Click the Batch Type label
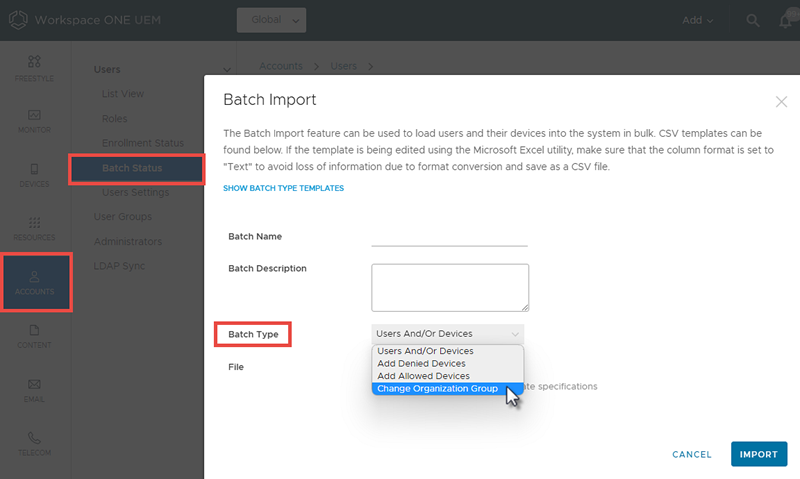The height and width of the screenshot is (479, 800). 253,335
